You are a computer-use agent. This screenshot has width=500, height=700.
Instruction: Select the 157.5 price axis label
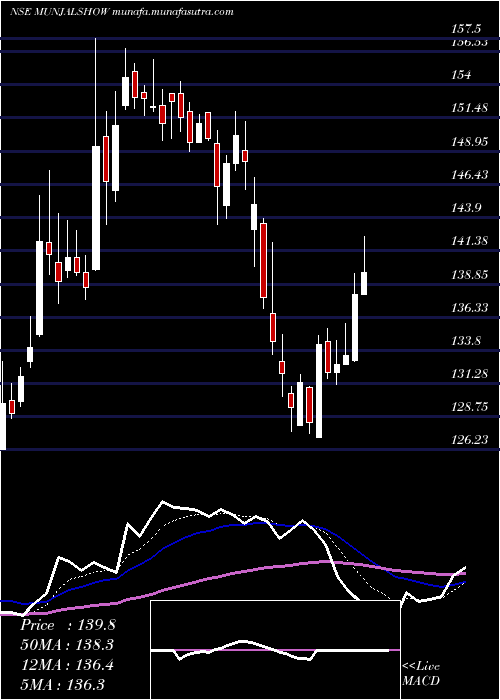(466, 29)
